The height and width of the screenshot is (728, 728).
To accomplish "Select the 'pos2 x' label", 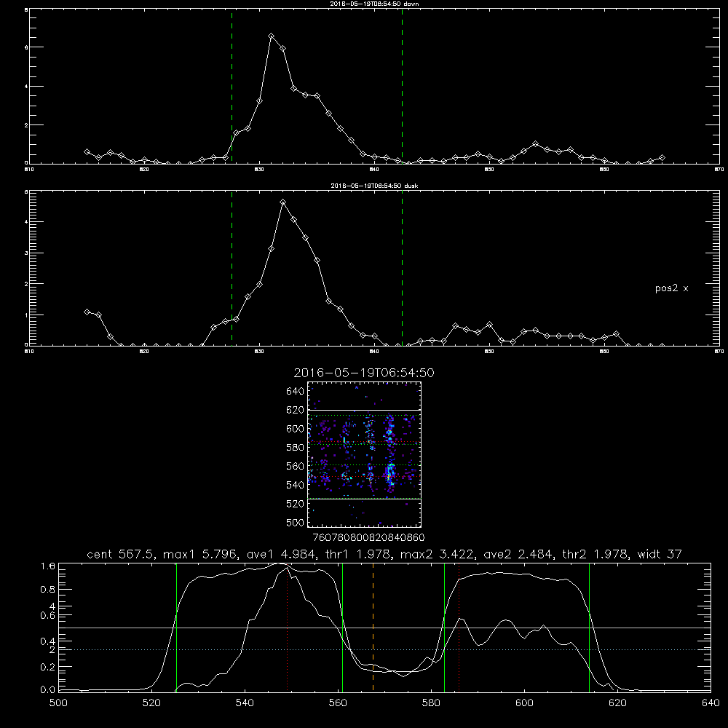I will click(x=671, y=288).
